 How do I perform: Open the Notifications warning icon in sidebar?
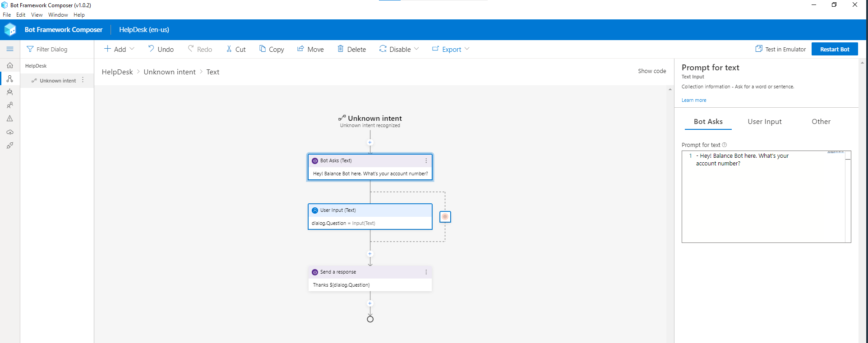click(x=10, y=119)
